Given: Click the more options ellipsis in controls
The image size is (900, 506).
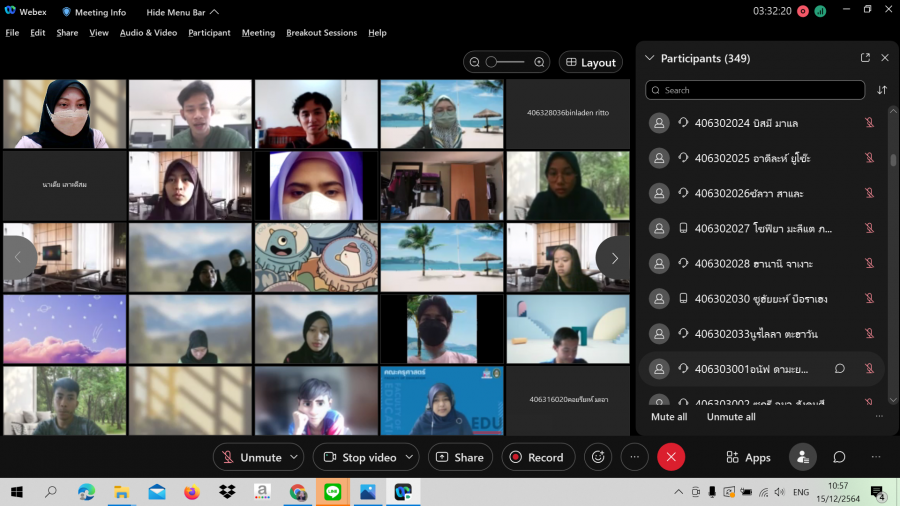Looking at the screenshot, I should click(634, 457).
